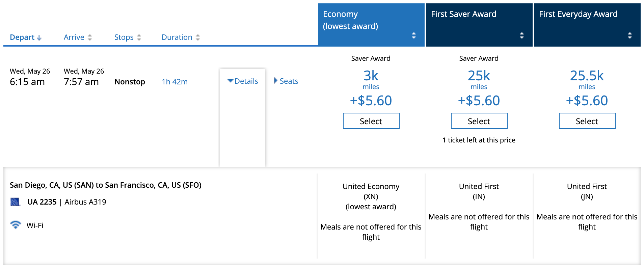Click the Wi-Fi amenity icon
Screen dimensions: 644x266
click(x=15, y=225)
